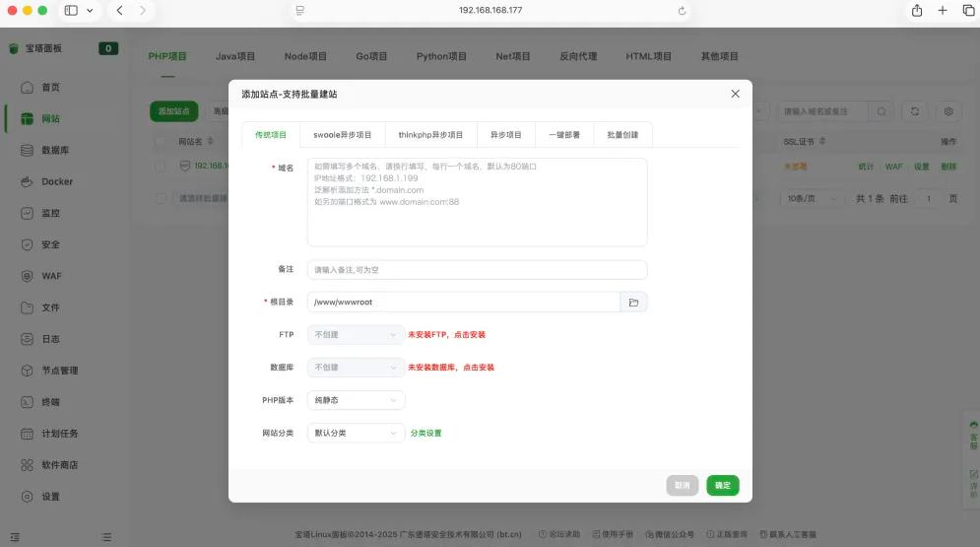This screenshot has width=980, height=547.
Task: Open the Java项目 top tab
Action: (235, 56)
